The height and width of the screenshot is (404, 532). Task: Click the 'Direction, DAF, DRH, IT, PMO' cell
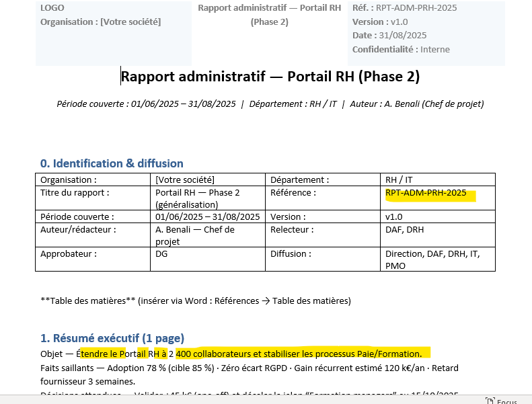click(x=424, y=259)
